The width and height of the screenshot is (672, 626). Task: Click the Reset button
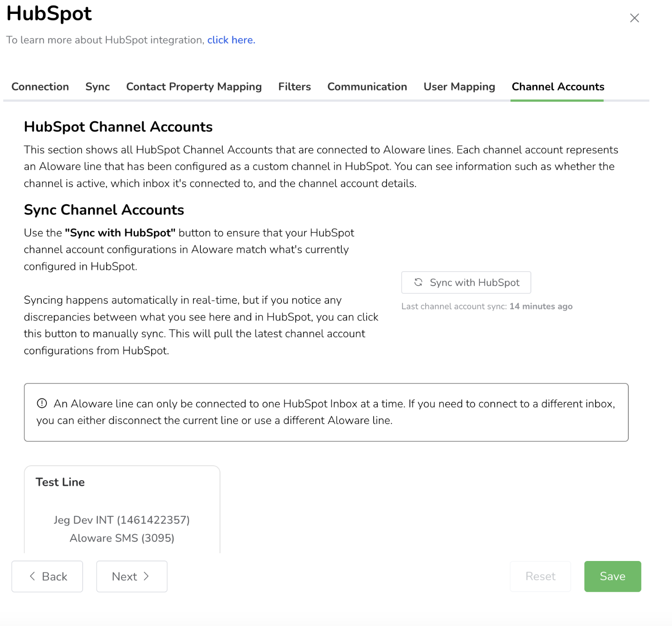541,576
